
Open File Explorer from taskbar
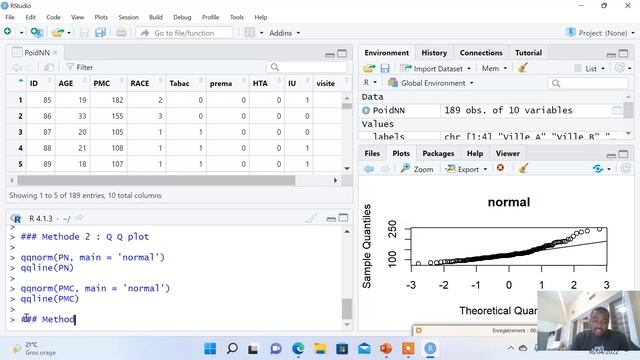pyautogui.click(x=320, y=349)
